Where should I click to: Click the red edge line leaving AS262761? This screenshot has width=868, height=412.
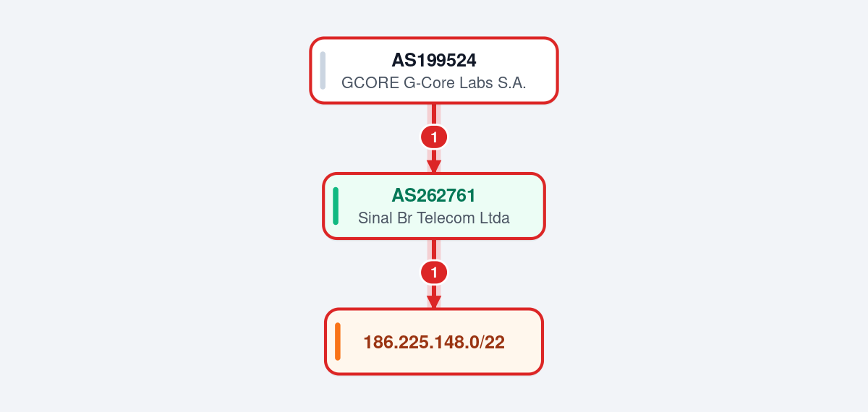coord(434,249)
